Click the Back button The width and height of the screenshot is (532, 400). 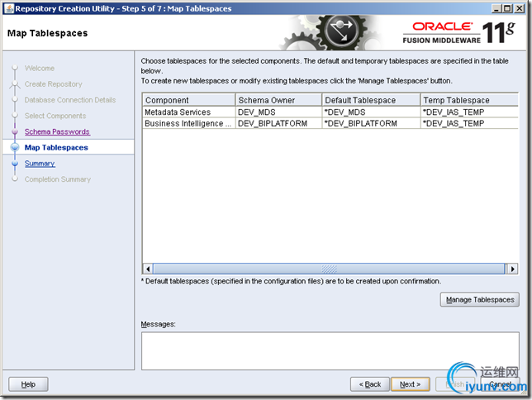click(x=370, y=384)
